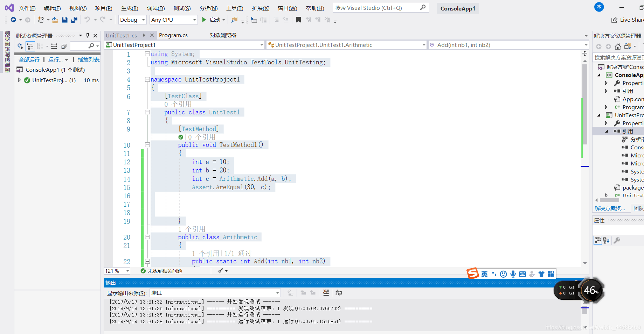Close the UnitTest1.cs tab
644x334 pixels.
[x=152, y=35]
